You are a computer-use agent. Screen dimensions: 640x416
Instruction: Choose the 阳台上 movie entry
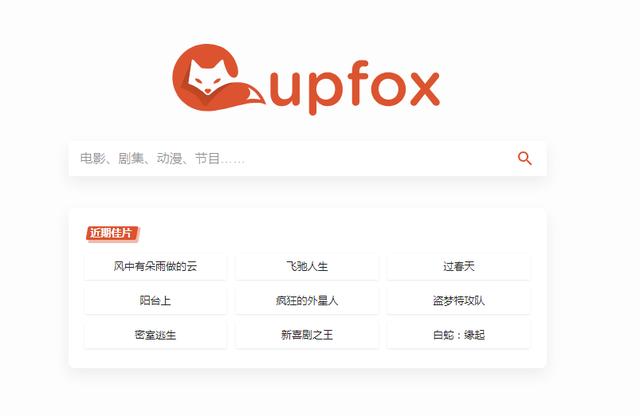[155, 301]
